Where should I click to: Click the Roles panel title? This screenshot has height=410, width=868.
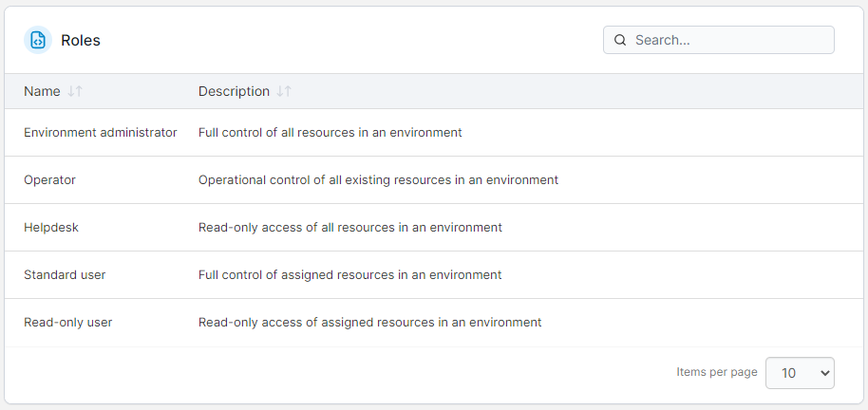(81, 41)
